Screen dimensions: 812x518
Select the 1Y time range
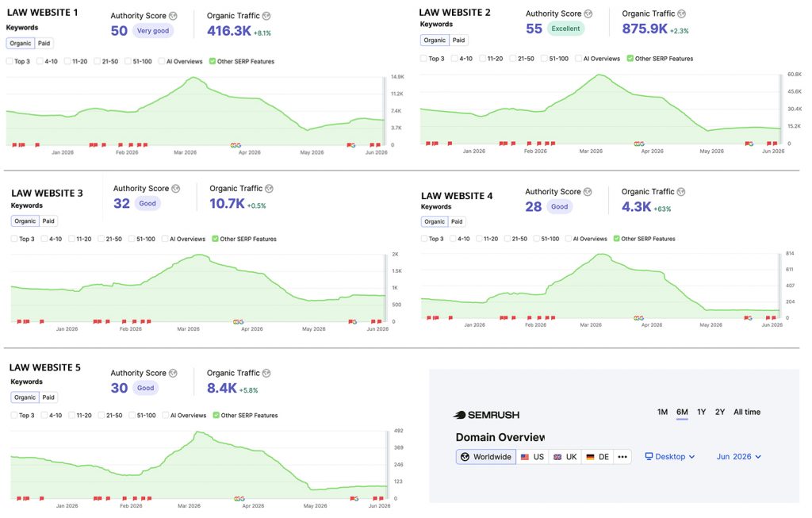point(702,412)
